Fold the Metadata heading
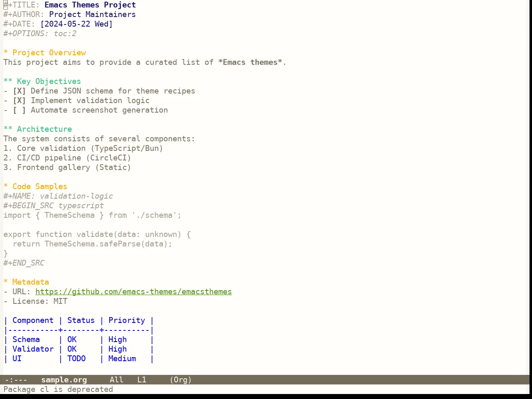Image resolution: width=532 pixels, height=399 pixels. (26, 282)
